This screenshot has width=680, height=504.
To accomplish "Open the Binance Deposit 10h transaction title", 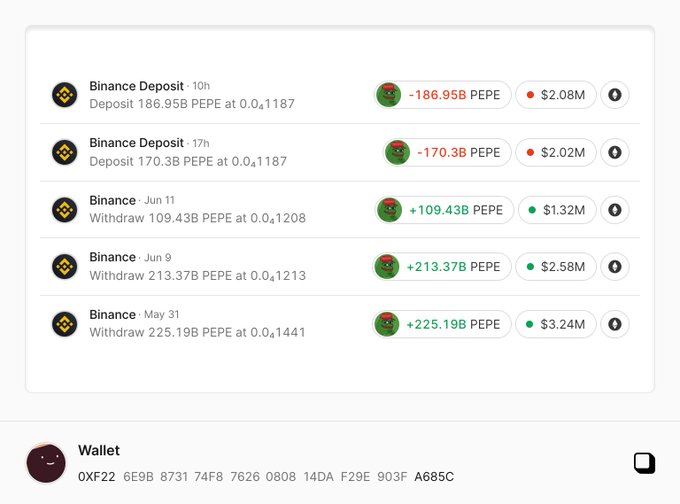I will 137,86.
